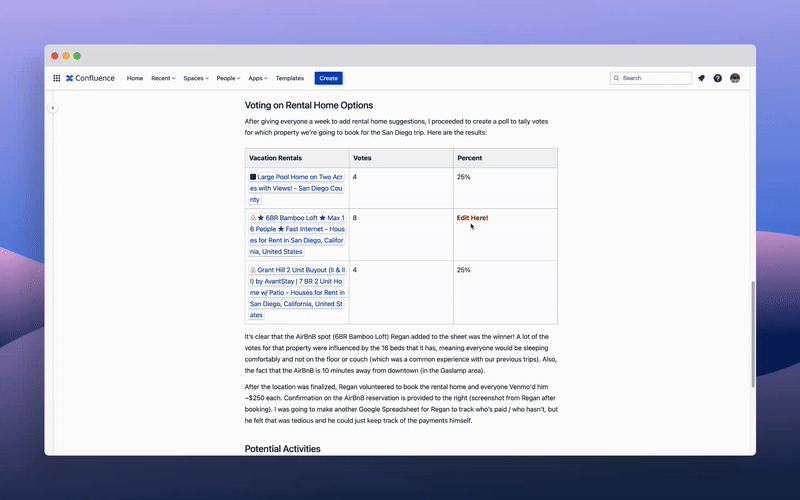Open the Apps dropdown menu
Image resolution: width=800 pixels, height=500 pixels.
258,78
